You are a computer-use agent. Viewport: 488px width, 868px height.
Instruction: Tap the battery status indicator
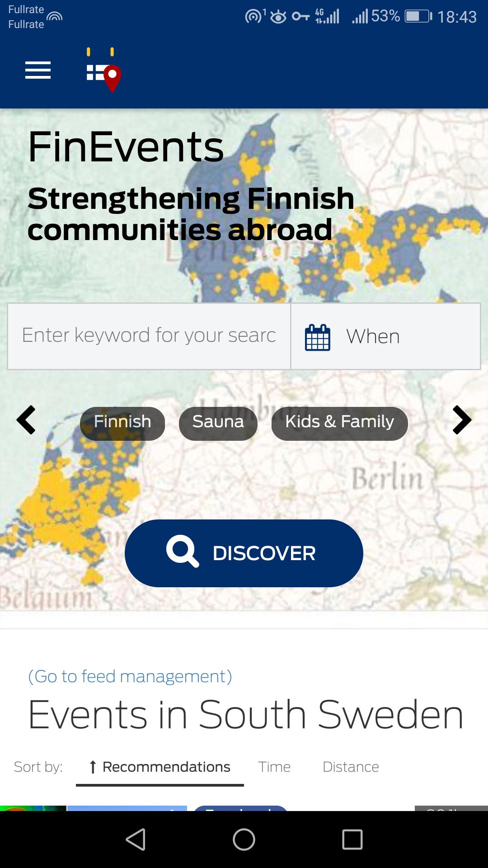click(x=418, y=17)
